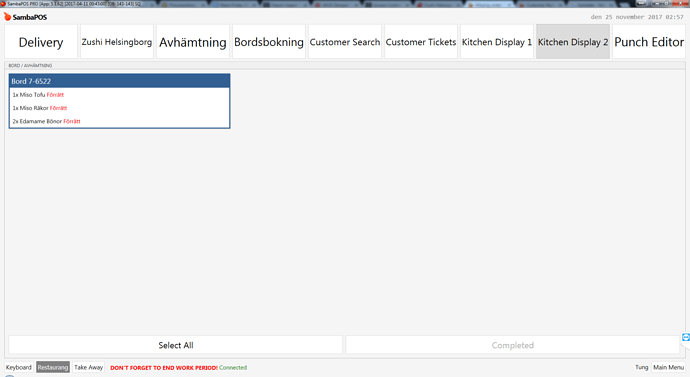Switch to Kitchen Display 1
This screenshot has width=690, height=377.
point(497,42)
